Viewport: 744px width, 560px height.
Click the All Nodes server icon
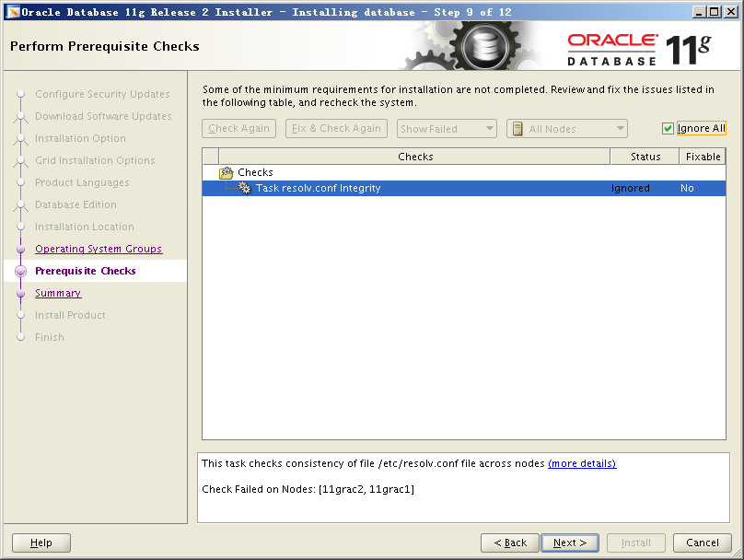(517, 129)
